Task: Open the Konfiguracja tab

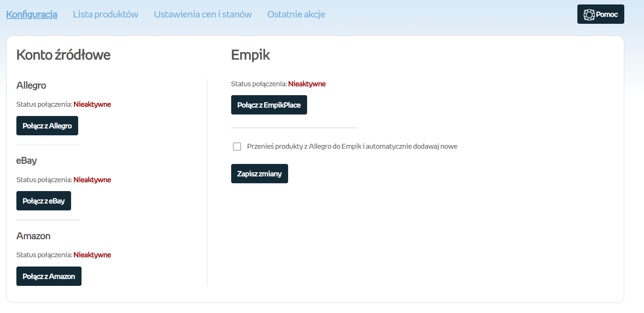Action: coord(32,14)
